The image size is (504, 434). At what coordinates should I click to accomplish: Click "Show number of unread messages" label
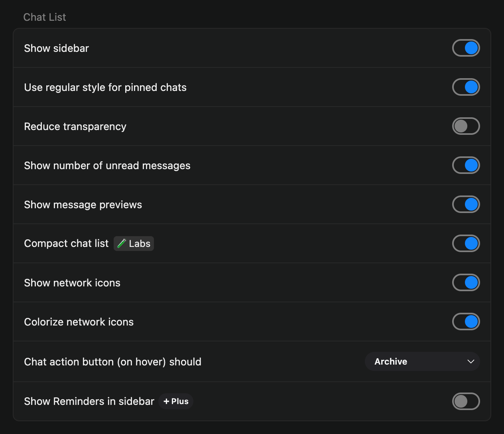pyautogui.click(x=107, y=166)
